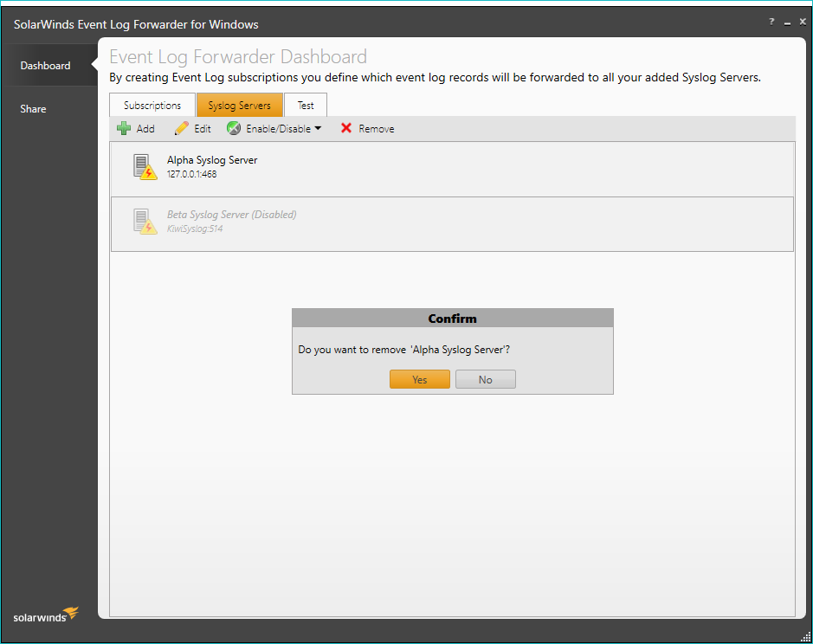This screenshot has height=644, width=813.
Task: Click the window resize grip corner
Action: coord(805,637)
